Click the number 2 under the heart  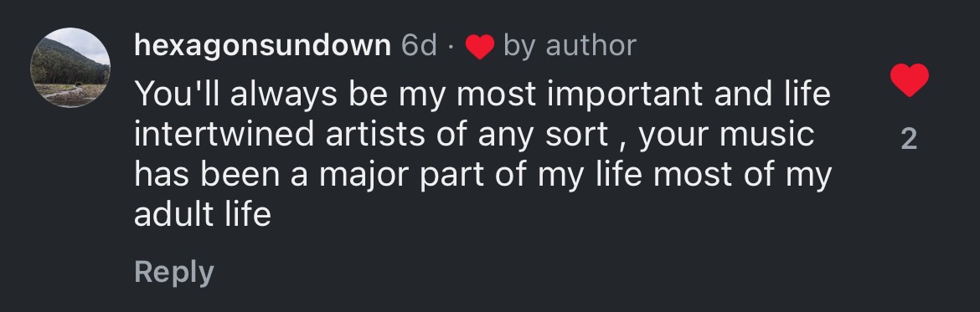(x=909, y=139)
